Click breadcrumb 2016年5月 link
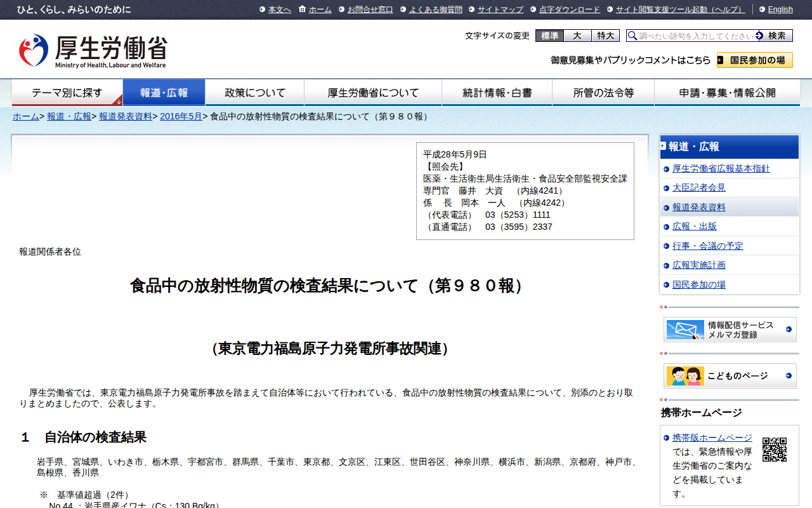This screenshot has width=812, height=508. tap(181, 116)
